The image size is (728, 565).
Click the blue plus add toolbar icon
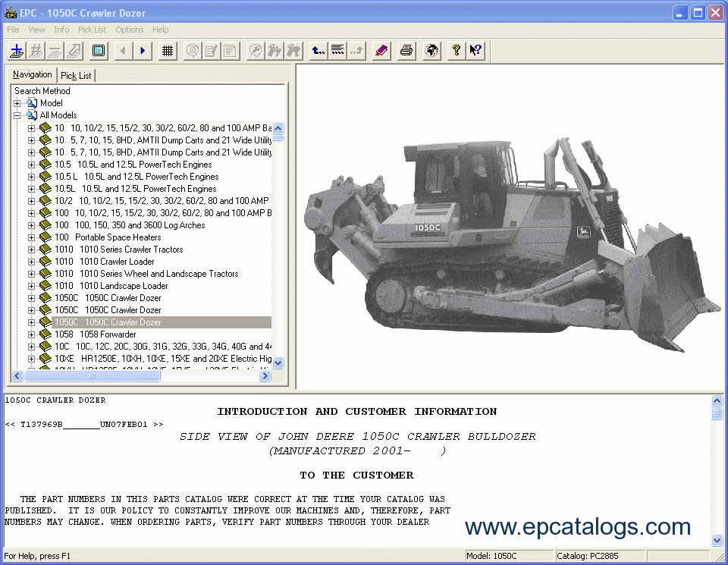point(17,51)
